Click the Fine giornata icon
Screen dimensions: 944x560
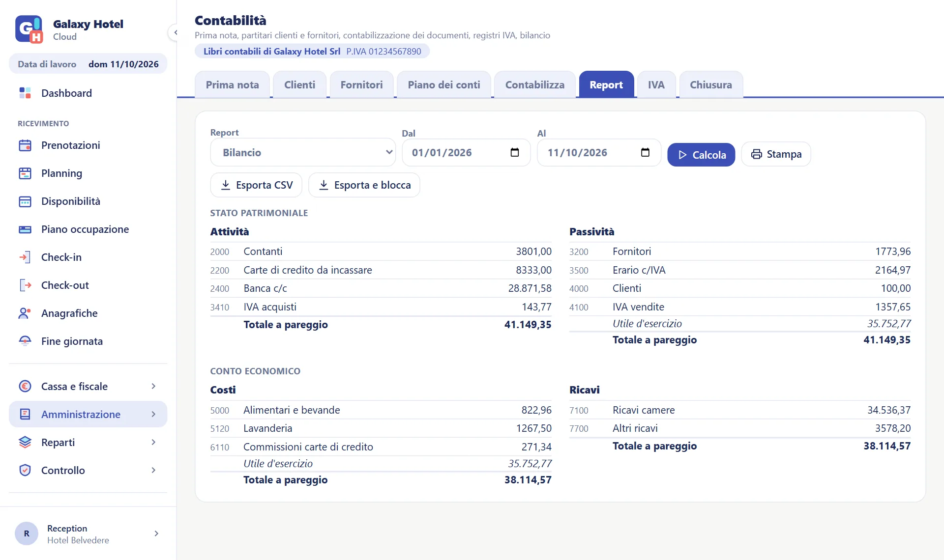click(x=25, y=341)
